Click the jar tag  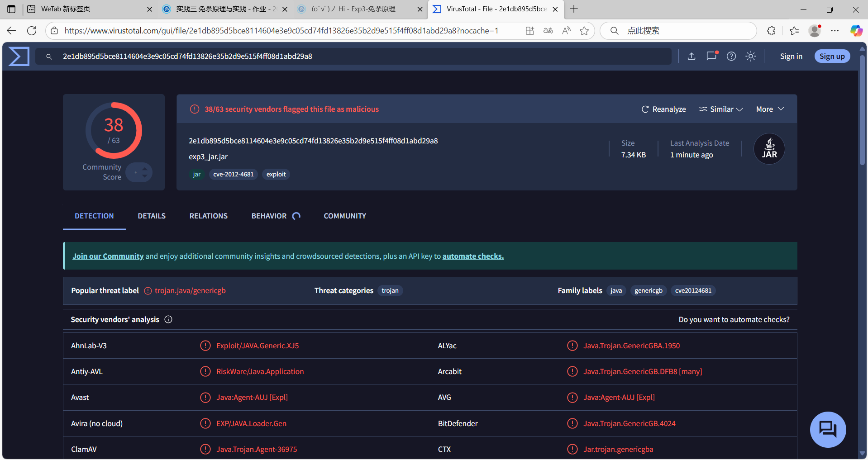coord(197,174)
